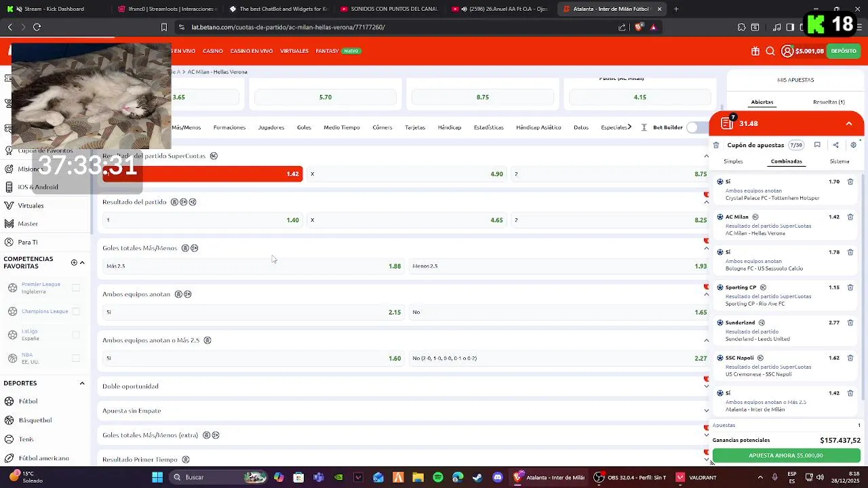Screen dimensions: 868x488
Task: Select SuperCuotas away win at 8.75
Action: [610, 174]
